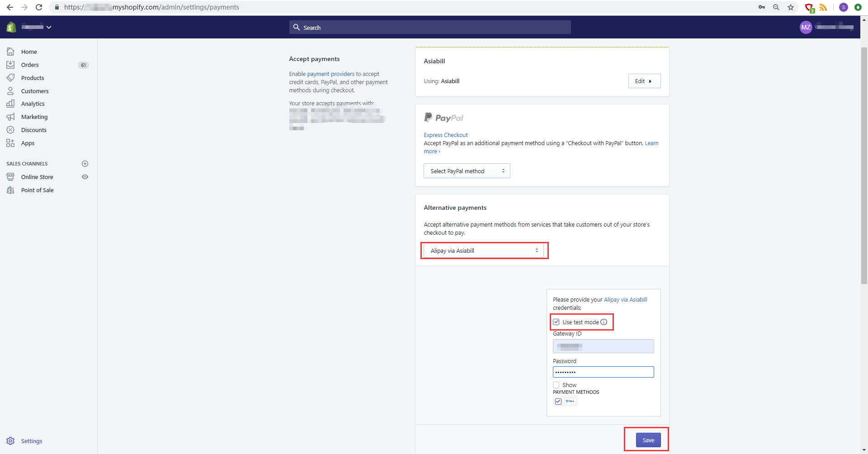Open the Alipay via Asiabill dropdown
868x454 pixels.
(x=484, y=251)
